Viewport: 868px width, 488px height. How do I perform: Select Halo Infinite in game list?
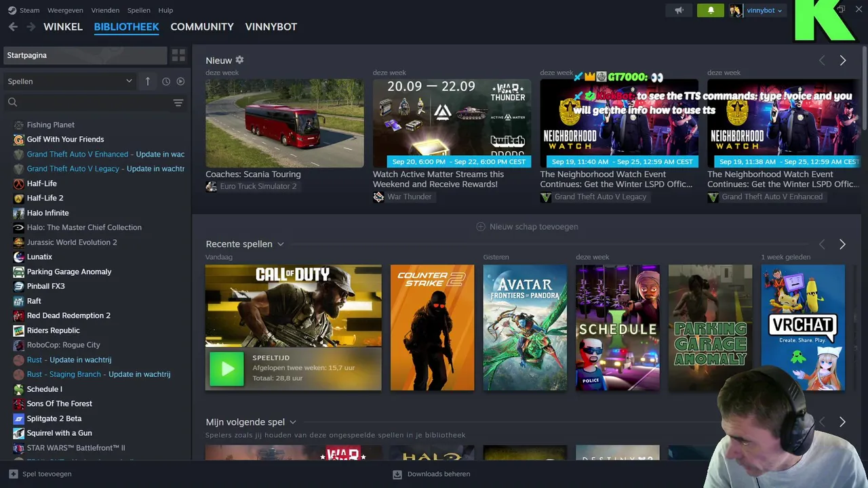[x=47, y=213]
